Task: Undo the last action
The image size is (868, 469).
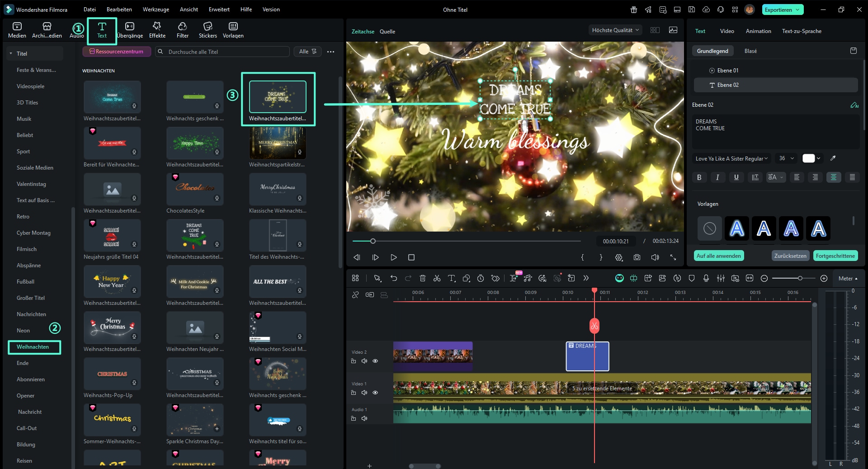Action: (x=393, y=278)
